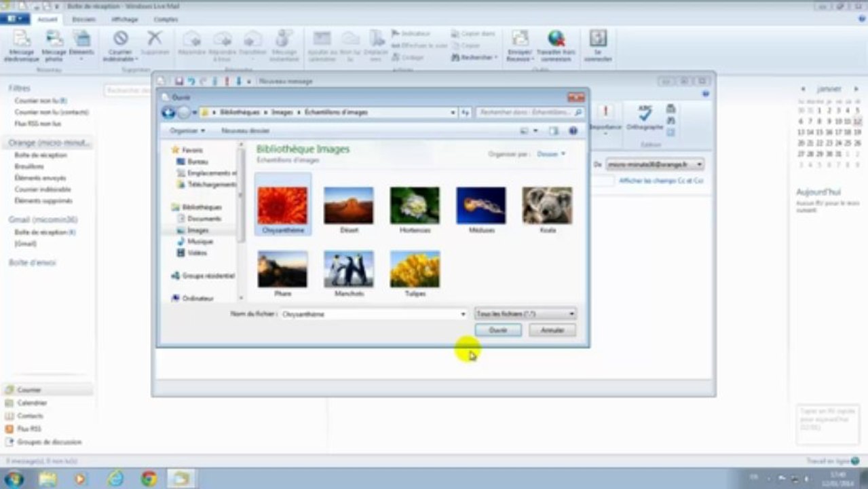Click Travailler hors connexion icon in ribbon

556,46
